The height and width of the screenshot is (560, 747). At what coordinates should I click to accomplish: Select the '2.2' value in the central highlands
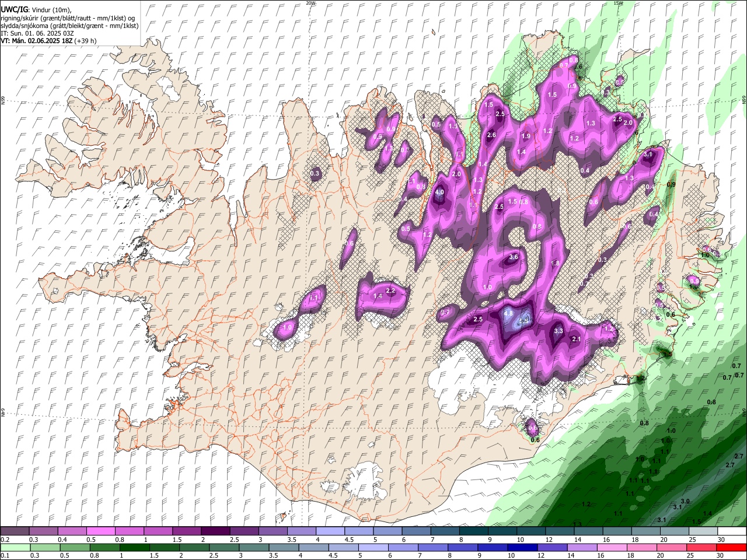[x=391, y=290]
